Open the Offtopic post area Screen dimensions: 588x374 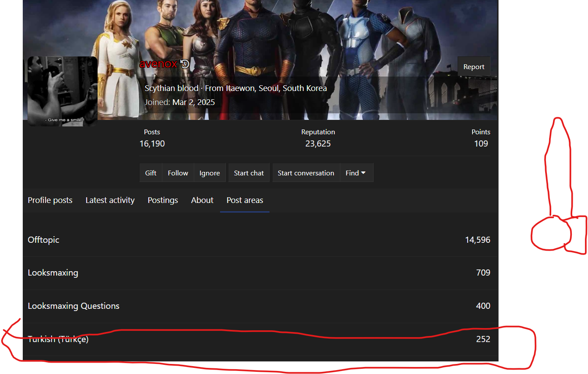tap(261, 240)
